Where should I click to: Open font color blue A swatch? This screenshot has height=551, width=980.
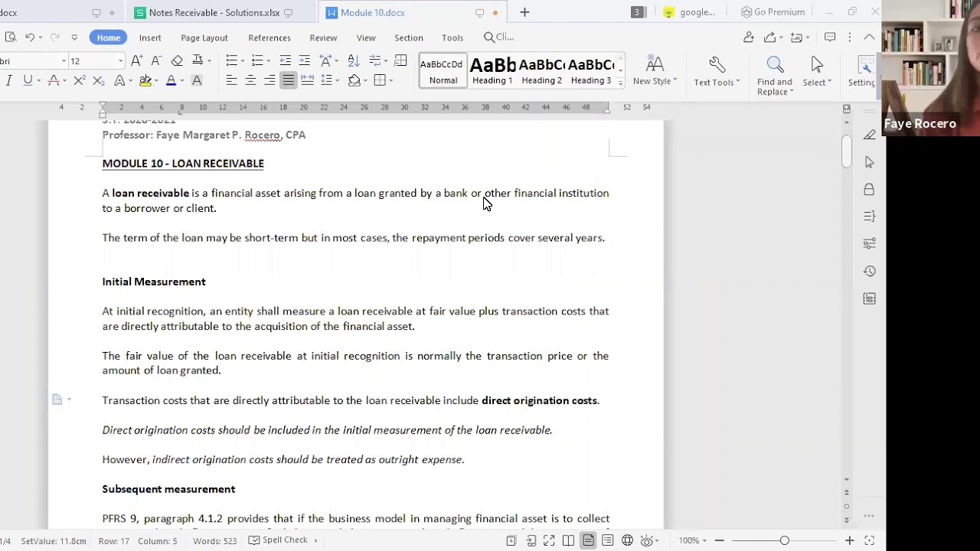pyautogui.click(x=171, y=81)
